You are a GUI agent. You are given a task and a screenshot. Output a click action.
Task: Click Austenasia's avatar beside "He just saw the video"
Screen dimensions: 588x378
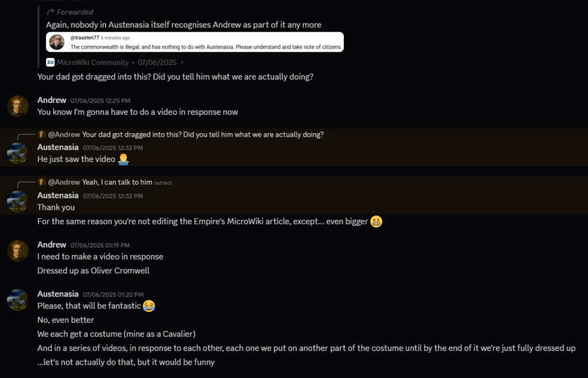coord(18,153)
